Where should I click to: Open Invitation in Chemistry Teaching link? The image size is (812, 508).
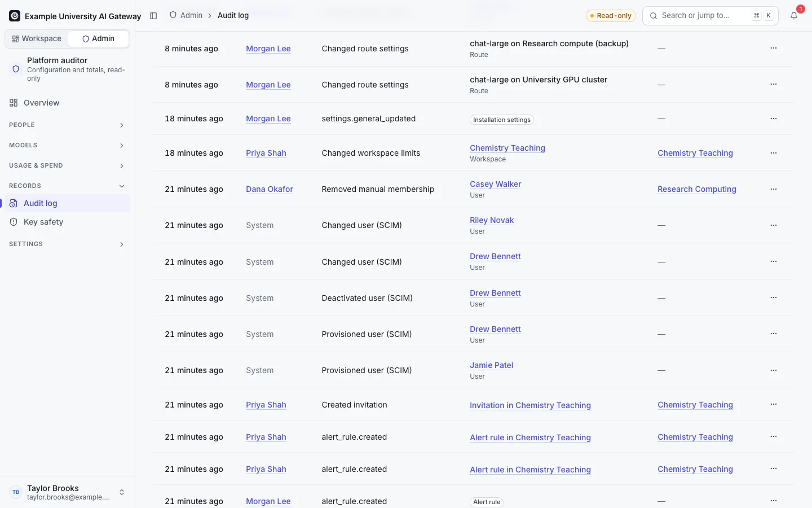pyautogui.click(x=530, y=405)
